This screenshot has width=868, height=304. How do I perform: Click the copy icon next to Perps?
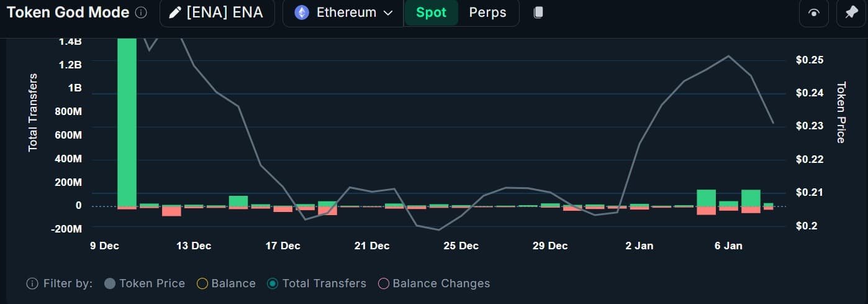(538, 12)
